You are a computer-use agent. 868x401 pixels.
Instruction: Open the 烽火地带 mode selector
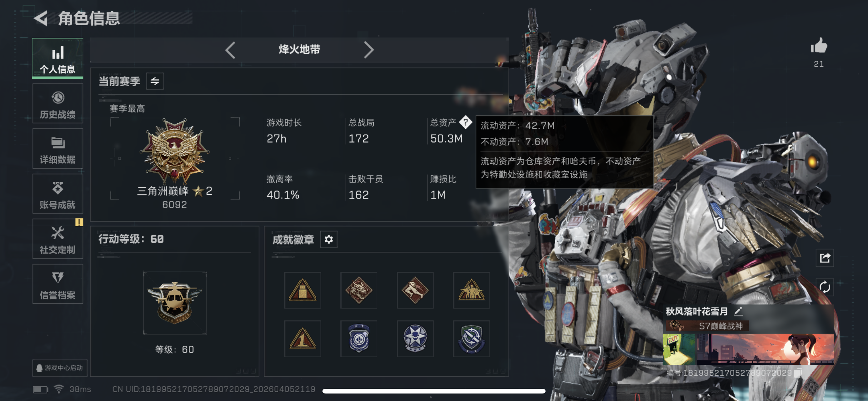click(299, 50)
